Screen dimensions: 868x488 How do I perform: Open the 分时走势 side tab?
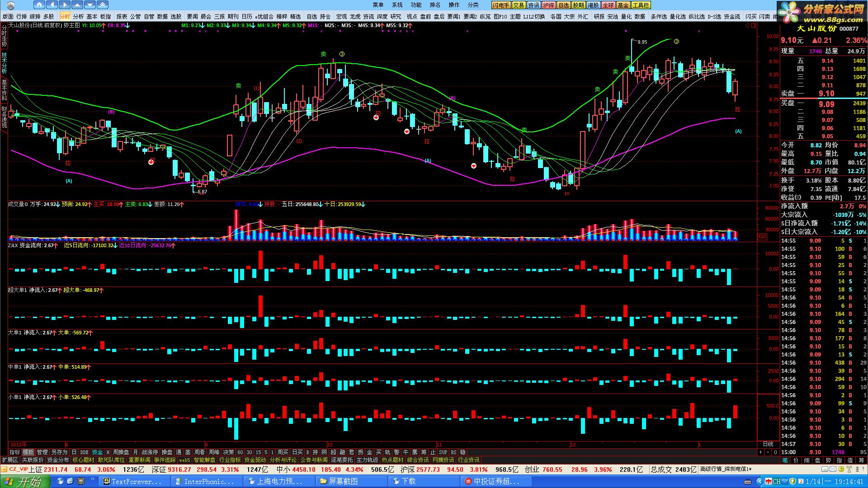click(x=4, y=36)
